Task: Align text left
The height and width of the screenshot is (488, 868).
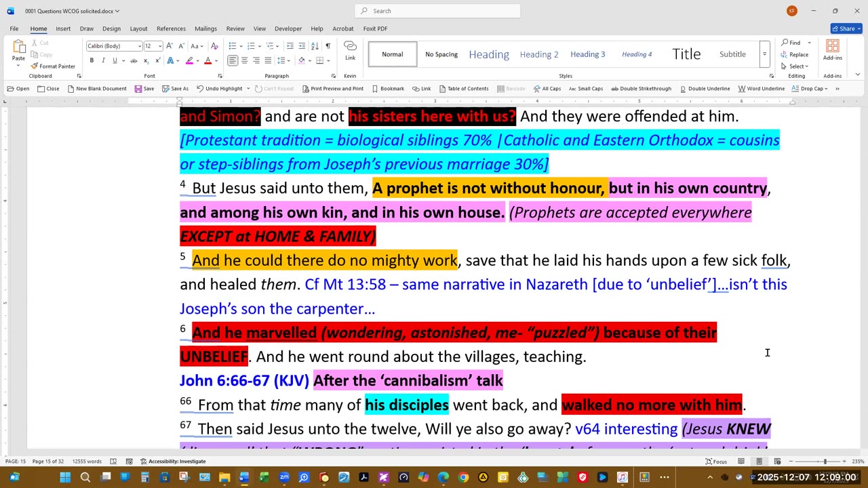Action: [x=233, y=60]
